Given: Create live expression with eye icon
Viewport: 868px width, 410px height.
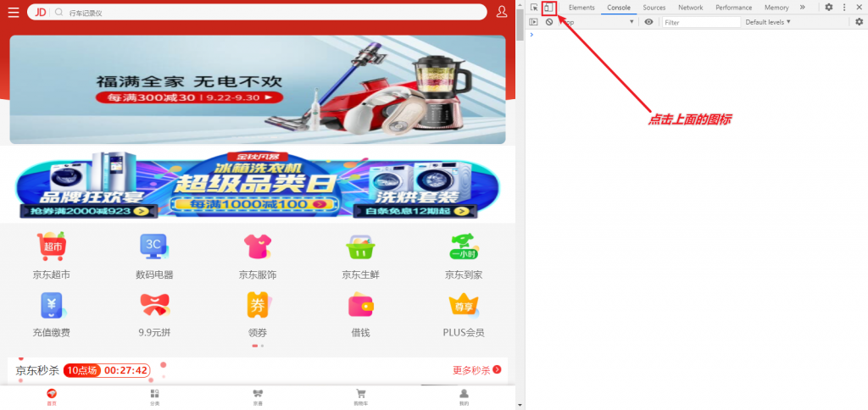Looking at the screenshot, I should pyautogui.click(x=648, y=22).
